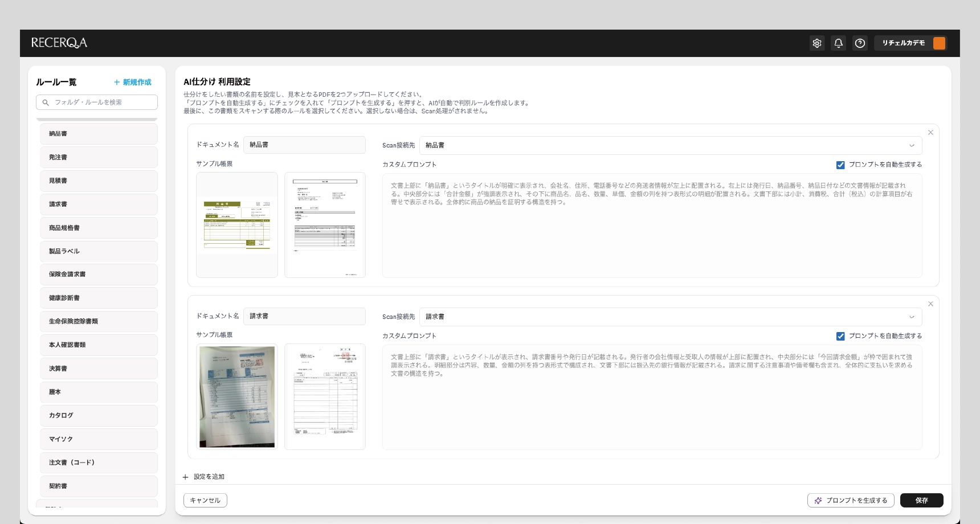Open settings via the gear icon
980x524 pixels.
[x=817, y=43]
